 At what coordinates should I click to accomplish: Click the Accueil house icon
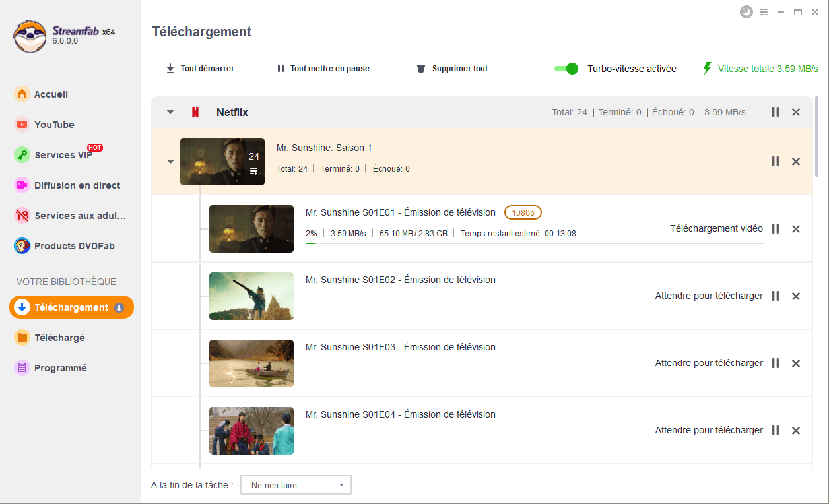coord(22,94)
